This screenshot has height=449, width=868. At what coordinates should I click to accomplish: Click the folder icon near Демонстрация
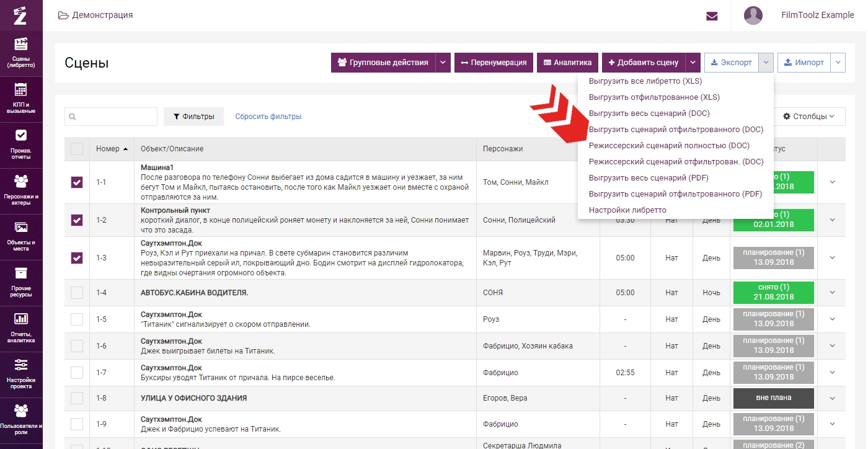tap(63, 15)
